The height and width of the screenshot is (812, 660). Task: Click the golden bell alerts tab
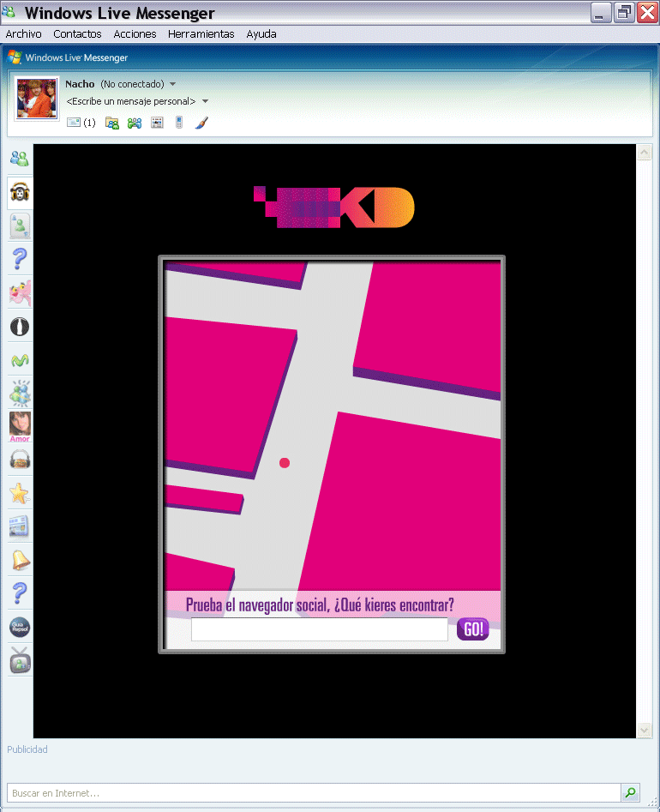(19, 560)
